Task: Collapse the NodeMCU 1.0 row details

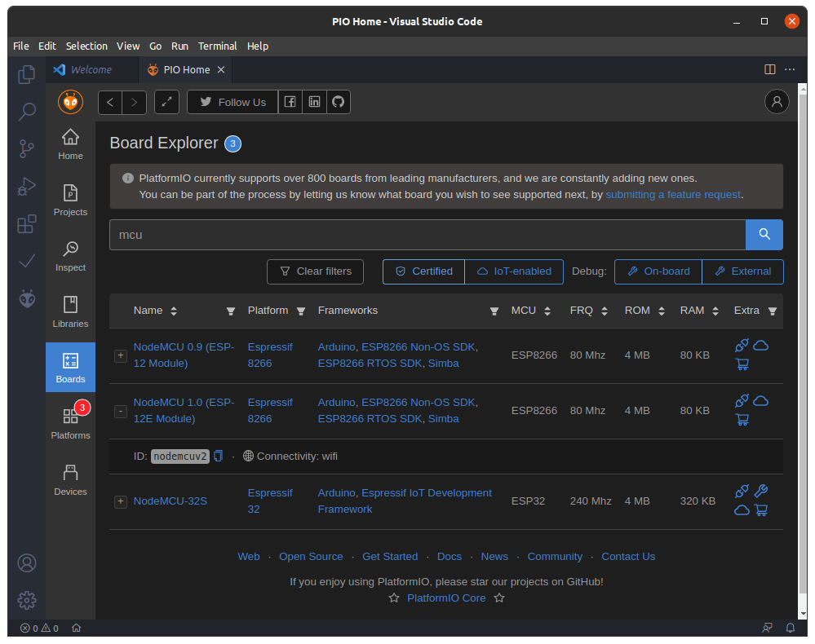Action: [121, 412]
